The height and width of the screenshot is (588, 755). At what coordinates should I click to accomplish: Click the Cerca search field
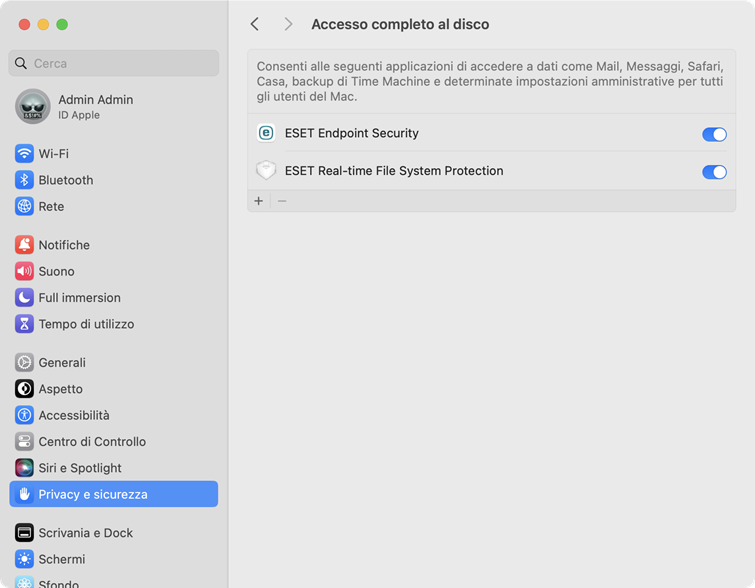click(114, 63)
